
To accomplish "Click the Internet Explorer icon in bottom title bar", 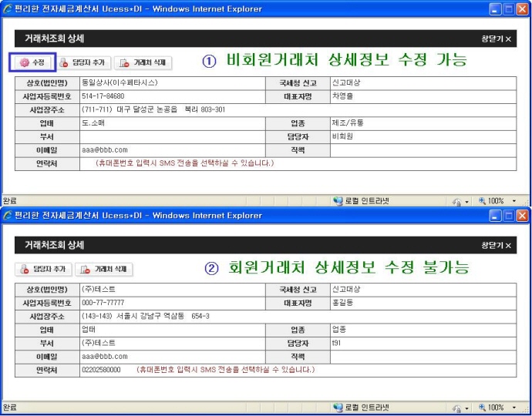I will coord(8,216).
